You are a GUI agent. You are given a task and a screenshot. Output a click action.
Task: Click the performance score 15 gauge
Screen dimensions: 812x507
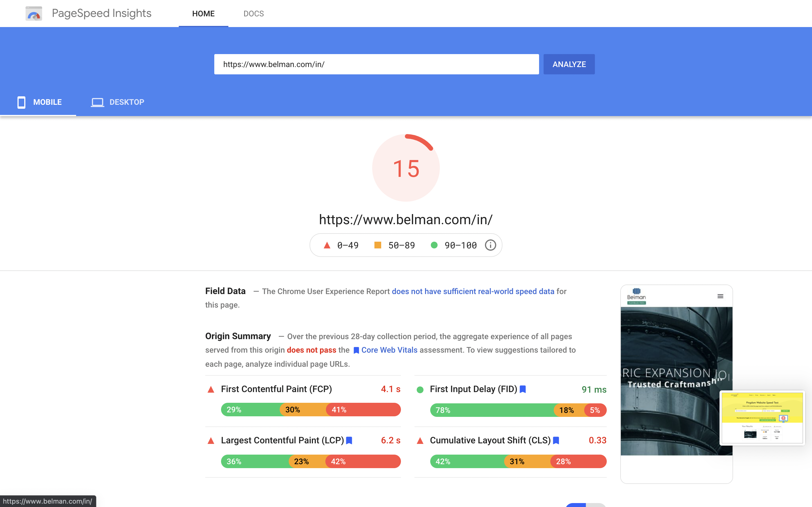coord(406,168)
